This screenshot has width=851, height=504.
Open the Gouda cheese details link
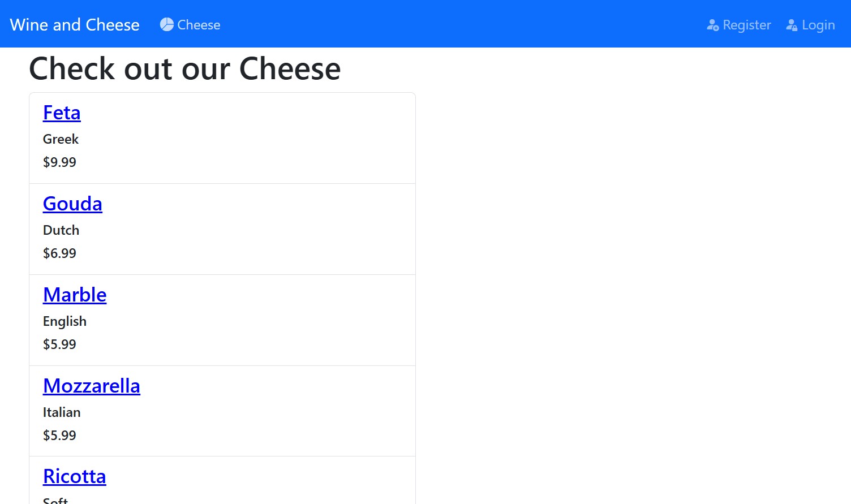72,204
